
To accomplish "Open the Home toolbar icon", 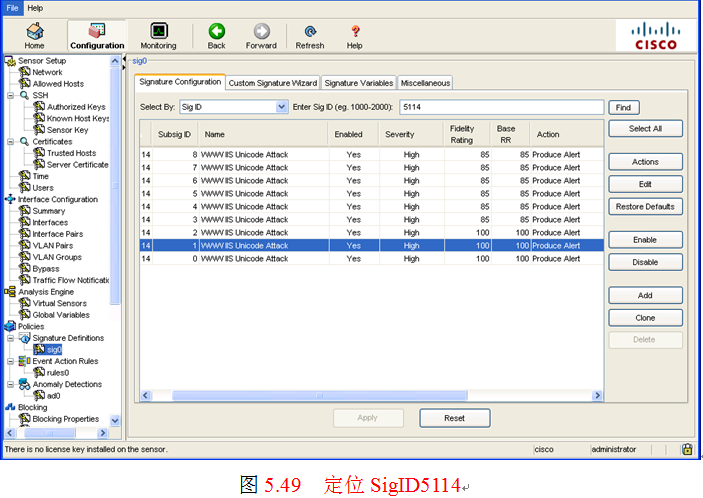I will [x=35, y=36].
